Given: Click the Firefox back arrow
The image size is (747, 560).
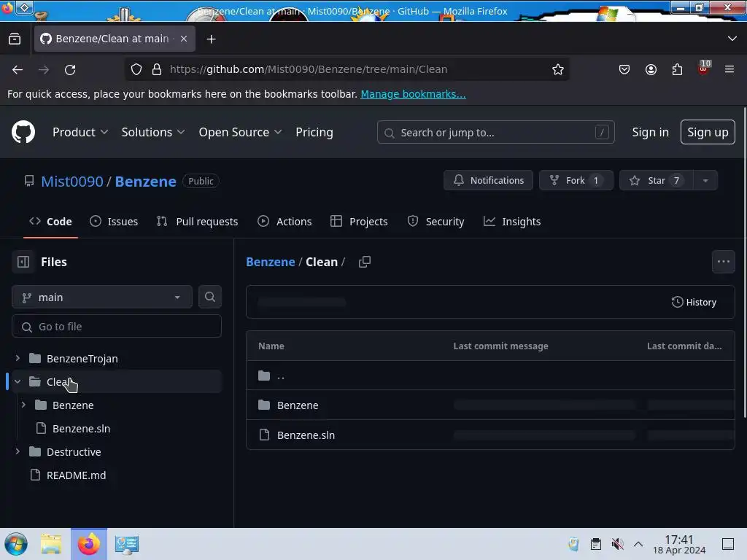Looking at the screenshot, I should pos(18,69).
